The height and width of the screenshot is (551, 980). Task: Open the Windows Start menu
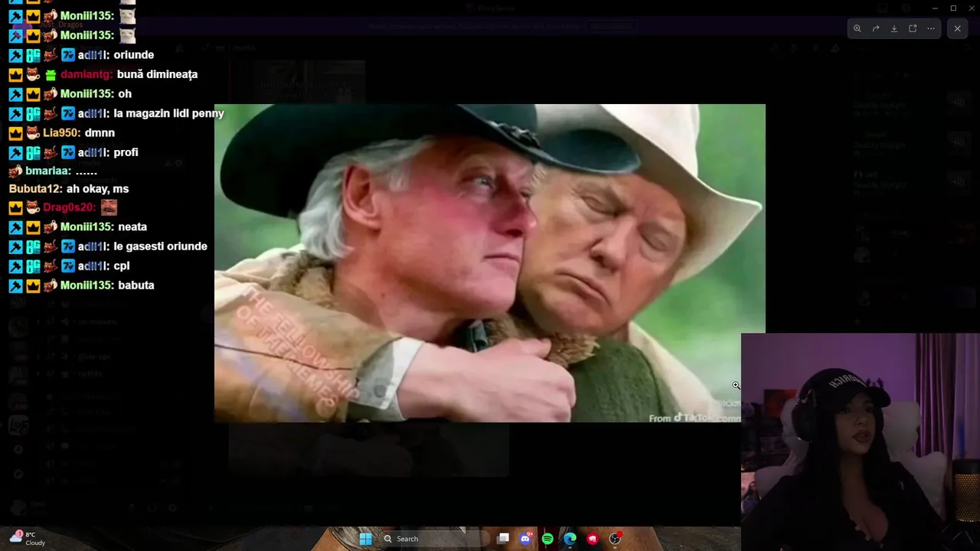tap(365, 539)
